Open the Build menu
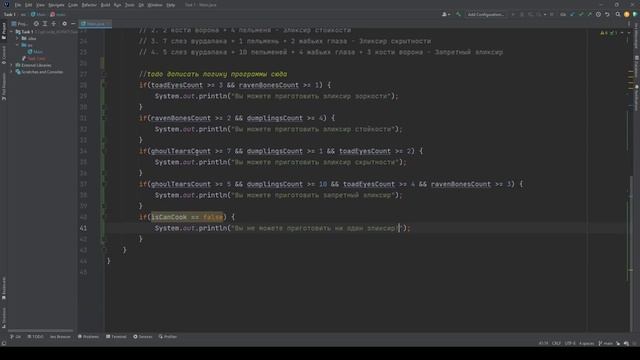The width and height of the screenshot is (640, 360). click(105, 5)
